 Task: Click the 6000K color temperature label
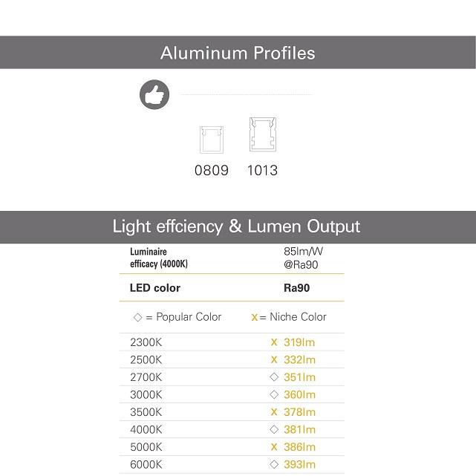146,464
